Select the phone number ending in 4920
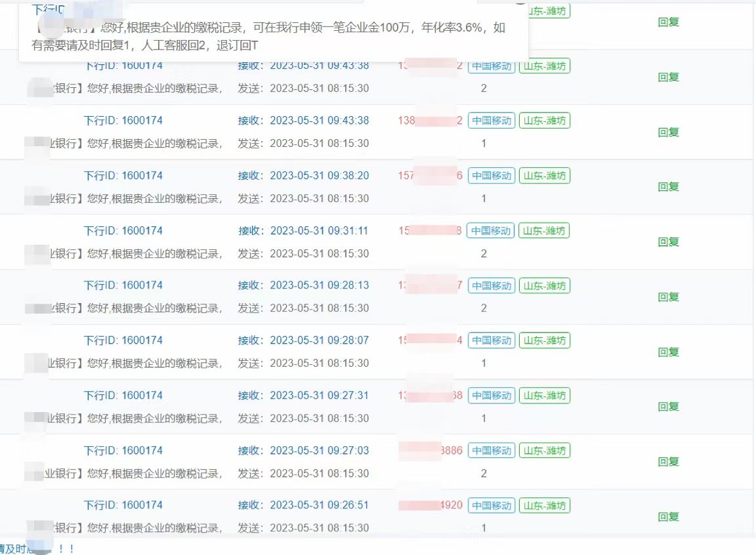 click(430, 505)
